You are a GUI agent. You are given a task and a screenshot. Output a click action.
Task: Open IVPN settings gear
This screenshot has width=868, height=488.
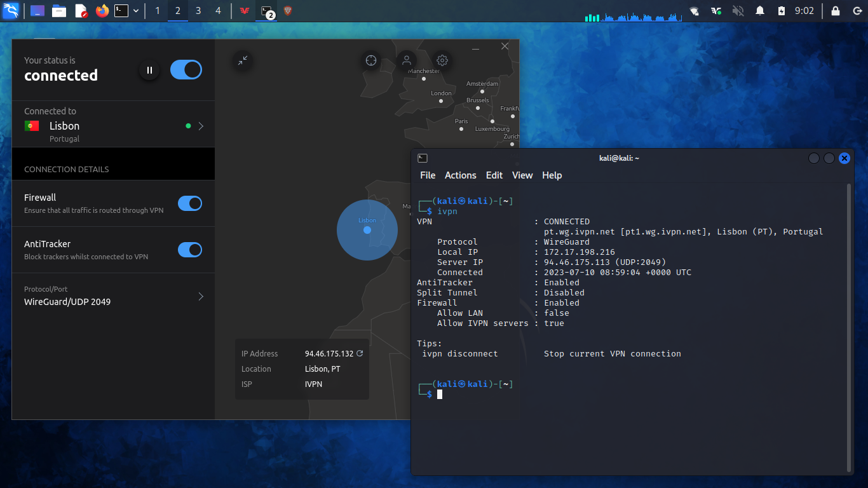click(442, 61)
